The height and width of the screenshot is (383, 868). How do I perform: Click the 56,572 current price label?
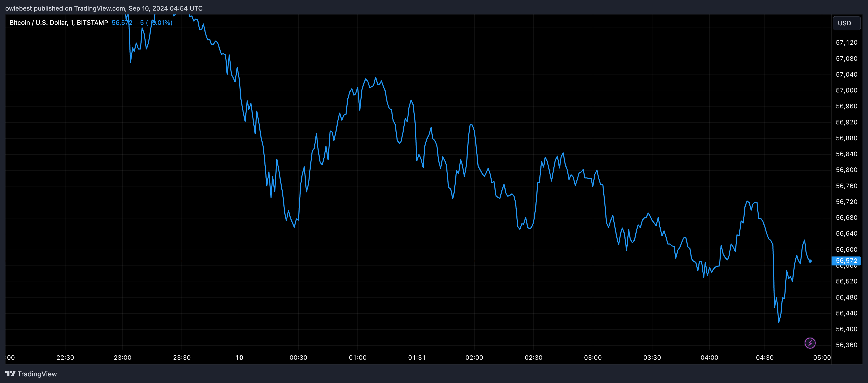[846, 261]
